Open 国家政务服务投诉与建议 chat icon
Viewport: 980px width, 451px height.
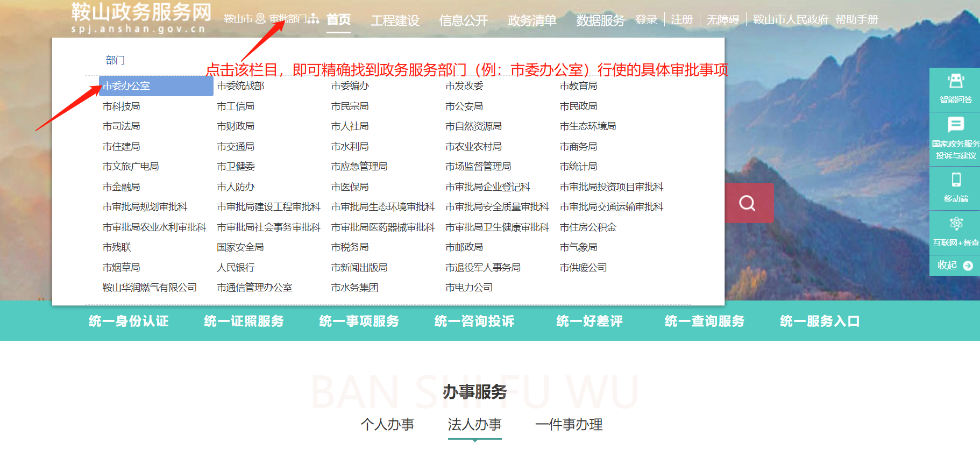(x=955, y=138)
